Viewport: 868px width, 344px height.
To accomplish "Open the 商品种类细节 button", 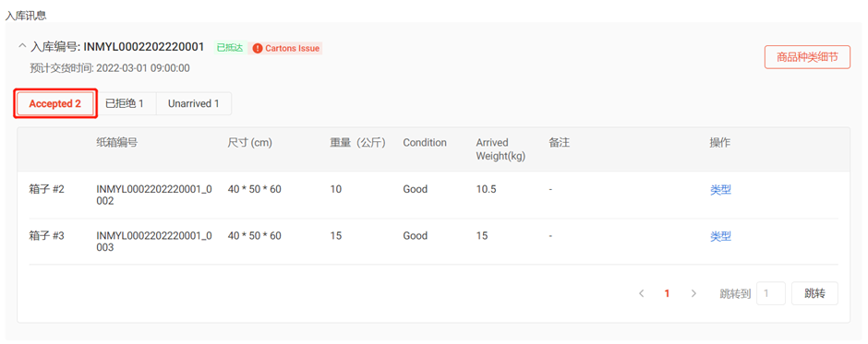I will (806, 57).
